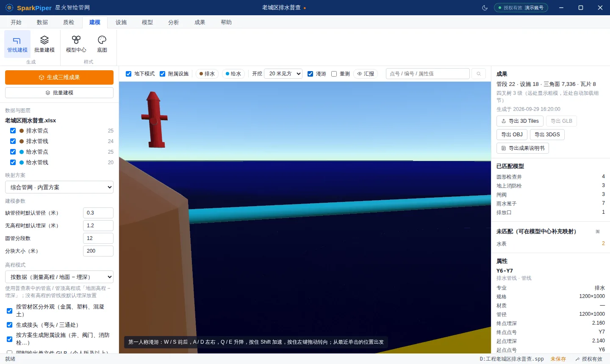Click the 批量建模 button in left panel

[x=59, y=93]
